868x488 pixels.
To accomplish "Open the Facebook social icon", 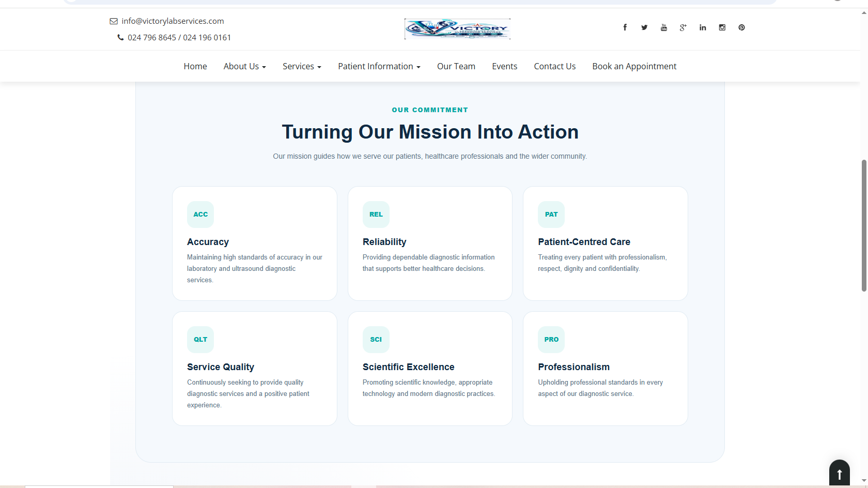I will [x=625, y=27].
